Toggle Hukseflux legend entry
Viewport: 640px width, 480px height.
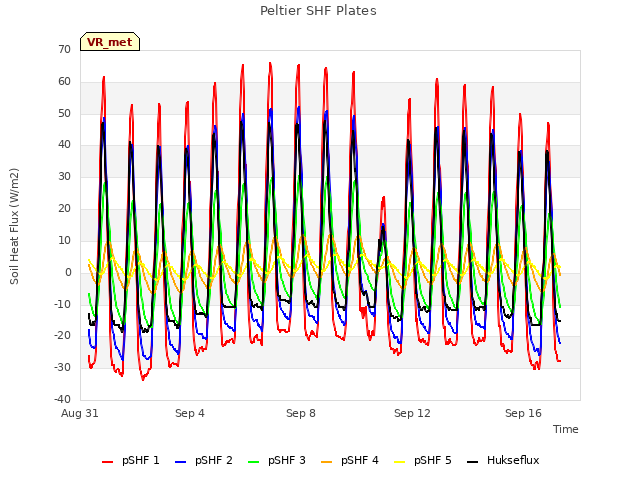(x=503, y=460)
